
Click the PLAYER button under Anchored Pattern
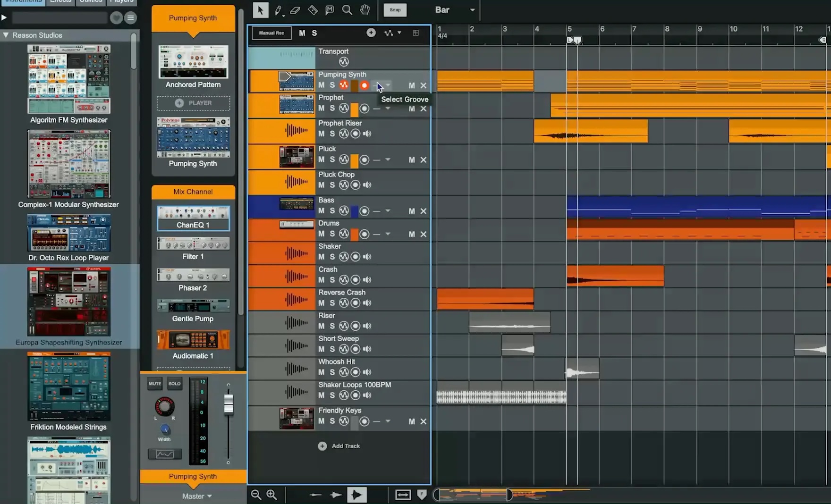click(x=193, y=103)
